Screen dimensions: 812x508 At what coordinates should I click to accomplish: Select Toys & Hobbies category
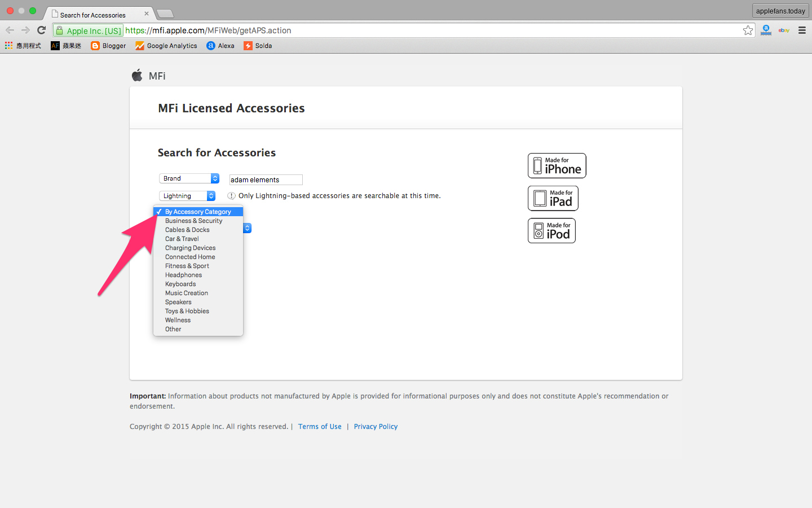198,311
